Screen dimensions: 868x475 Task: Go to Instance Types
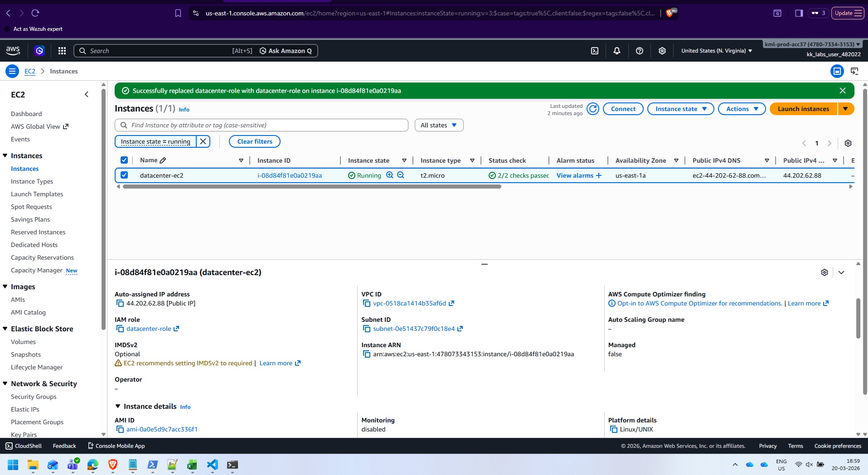pyautogui.click(x=32, y=181)
